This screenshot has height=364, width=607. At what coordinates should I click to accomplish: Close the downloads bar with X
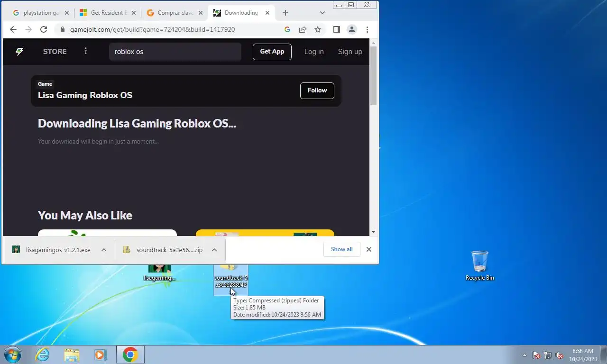tap(368, 249)
